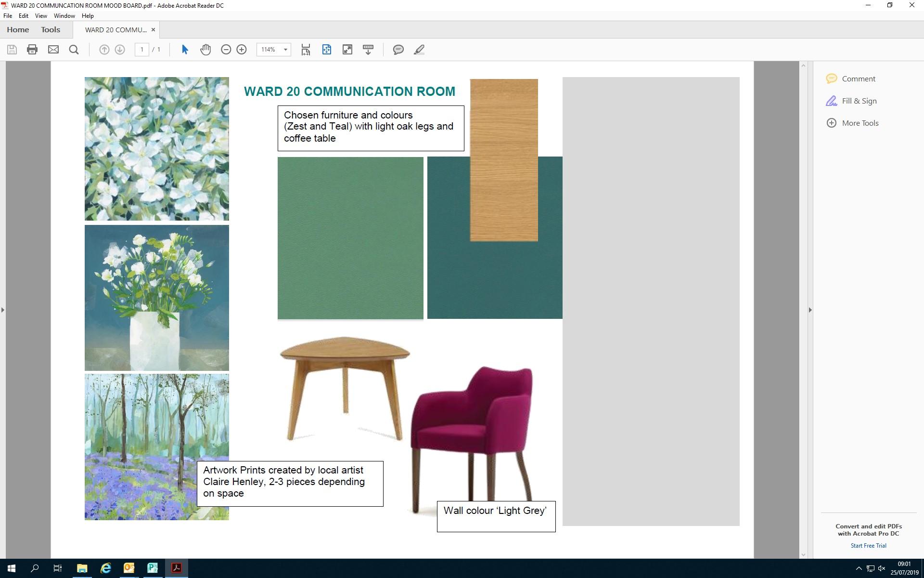Show hidden system tray icons chevron
Viewport: 924px width, 578px height.
pos(859,568)
